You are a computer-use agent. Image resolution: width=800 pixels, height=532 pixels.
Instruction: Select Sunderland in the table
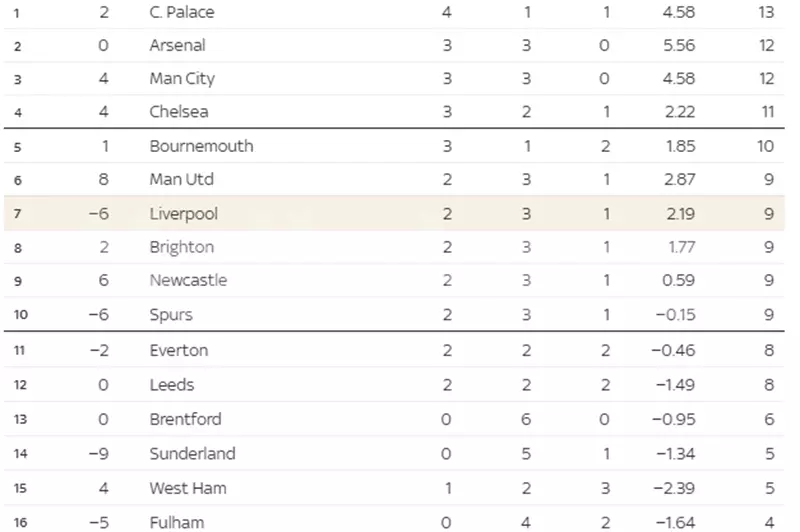[192, 453]
